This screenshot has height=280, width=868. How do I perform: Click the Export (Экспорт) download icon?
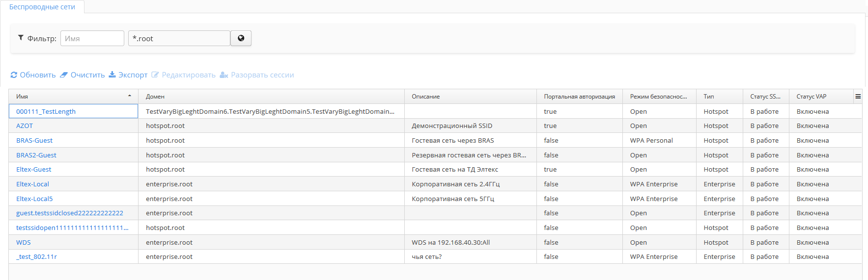(112, 75)
